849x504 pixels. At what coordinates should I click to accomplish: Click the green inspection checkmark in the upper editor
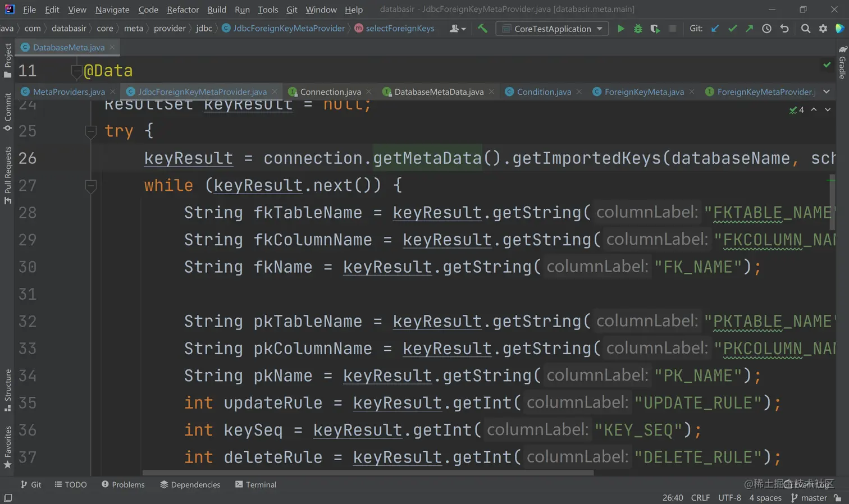tap(827, 65)
